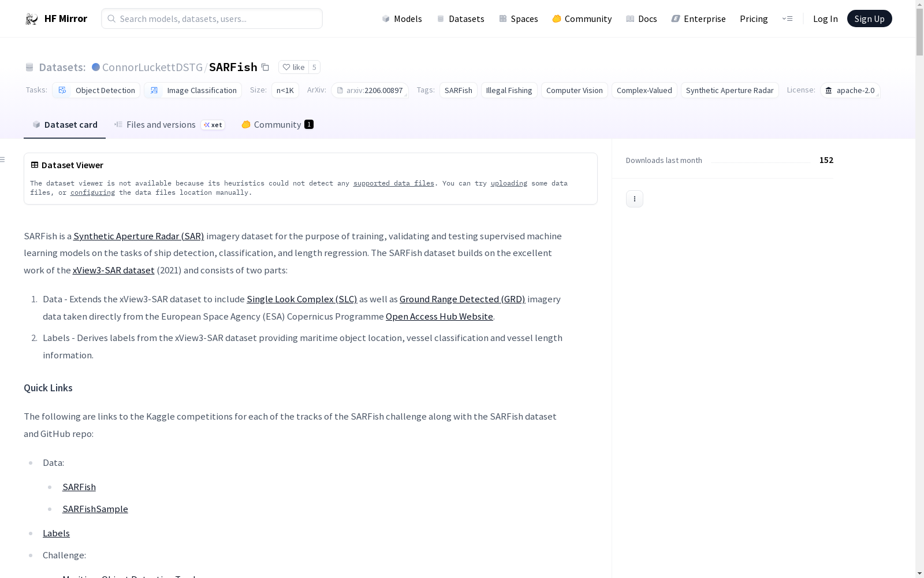Open the table of contents sidebar icon
924x578 pixels.
[x=3, y=160]
